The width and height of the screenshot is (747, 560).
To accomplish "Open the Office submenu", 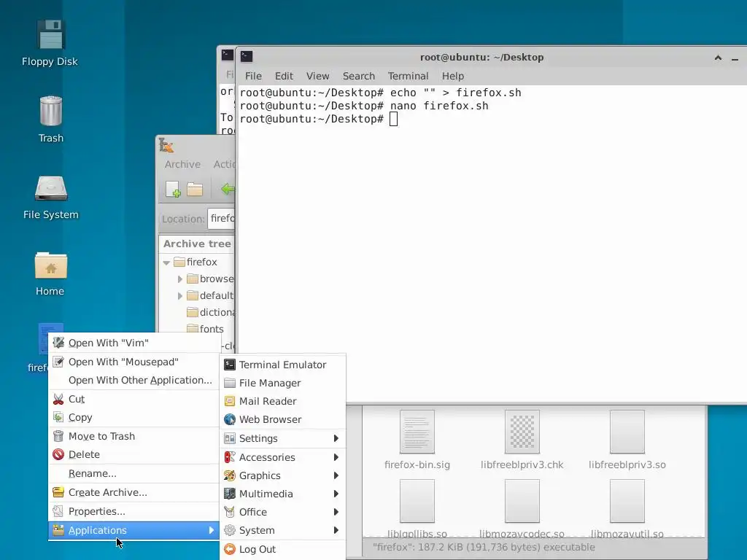I will [282, 512].
